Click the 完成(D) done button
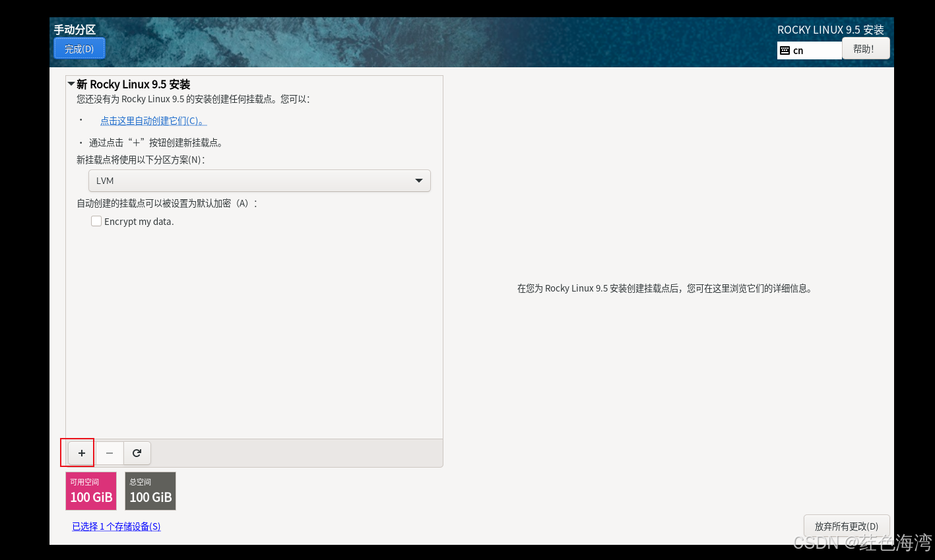This screenshot has width=935, height=560. (79, 49)
